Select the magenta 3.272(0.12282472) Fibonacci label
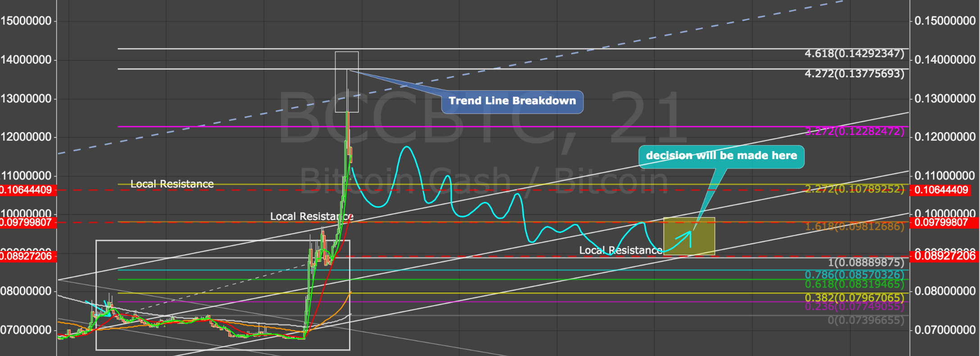The width and height of the screenshot is (980, 356). [854, 131]
